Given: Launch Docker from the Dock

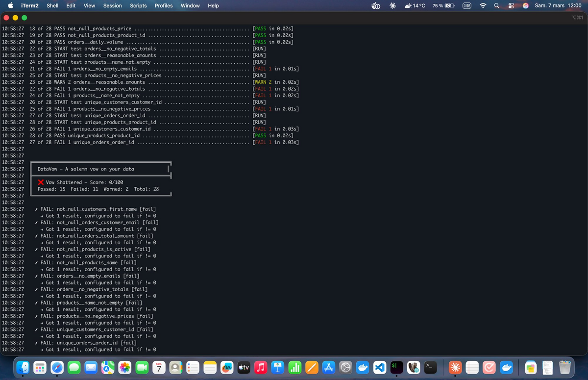Looking at the screenshot, I should (363, 367).
